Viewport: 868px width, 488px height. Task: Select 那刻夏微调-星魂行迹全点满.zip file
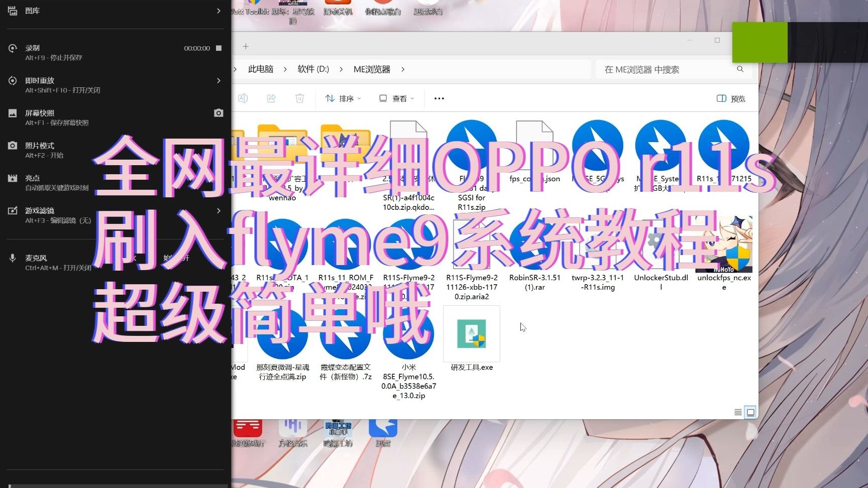coord(282,344)
